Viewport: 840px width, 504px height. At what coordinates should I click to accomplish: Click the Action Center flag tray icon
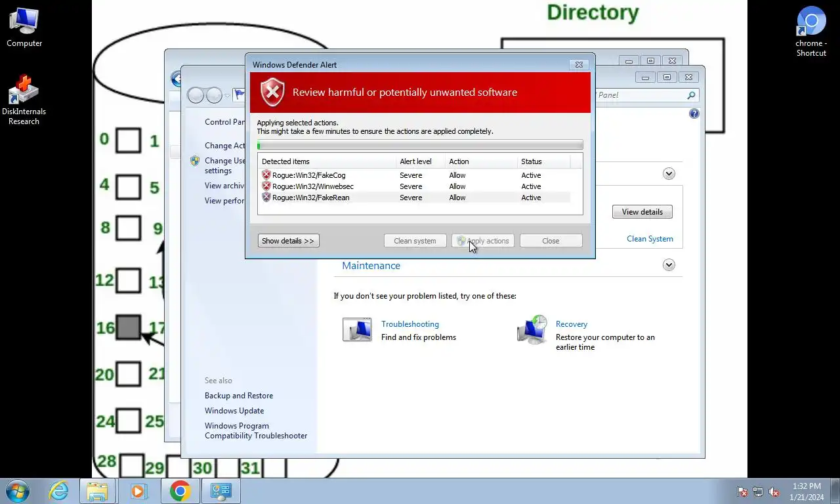tap(742, 492)
